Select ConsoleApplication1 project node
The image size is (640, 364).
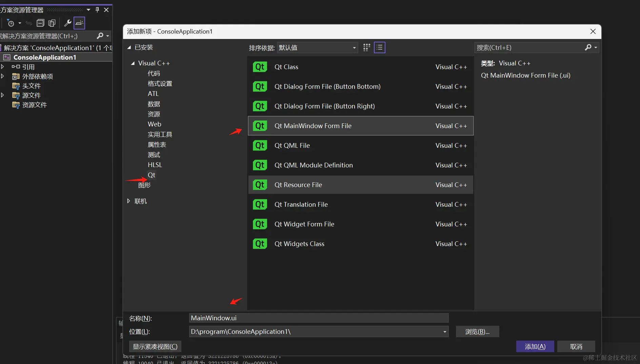pos(45,57)
